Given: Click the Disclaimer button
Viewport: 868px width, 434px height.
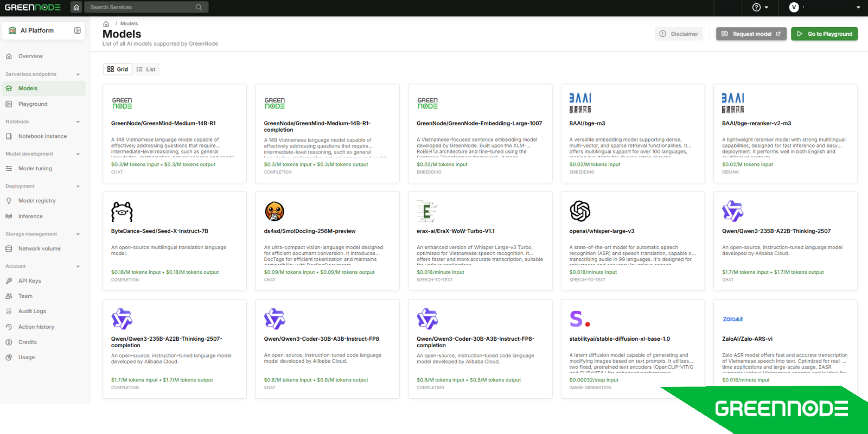Looking at the screenshot, I should tap(679, 34).
